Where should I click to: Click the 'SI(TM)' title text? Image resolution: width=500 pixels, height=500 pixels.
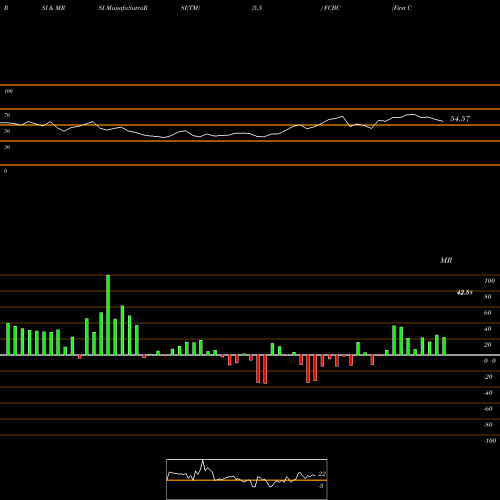coord(190,8)
